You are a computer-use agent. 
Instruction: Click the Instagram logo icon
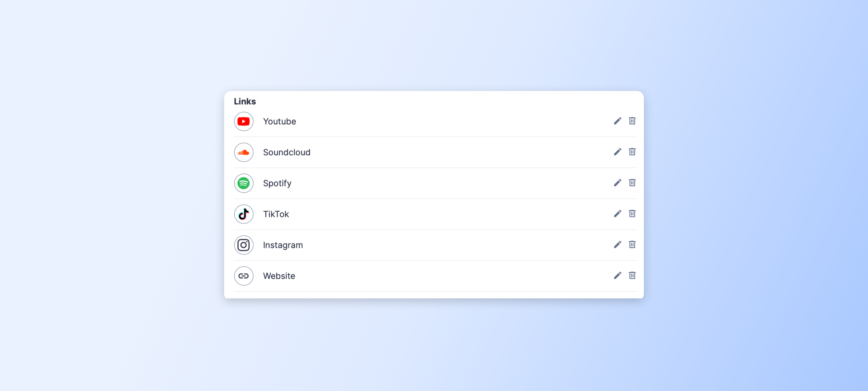click(244, 245)
